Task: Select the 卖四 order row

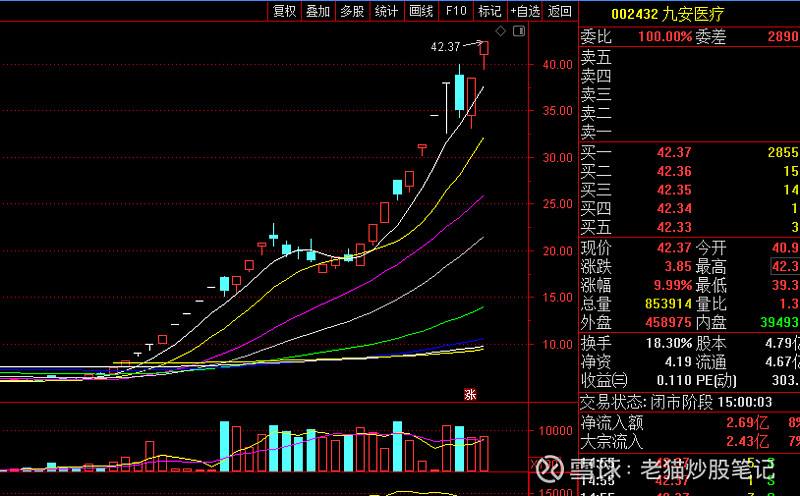Action: click(690, 76)
